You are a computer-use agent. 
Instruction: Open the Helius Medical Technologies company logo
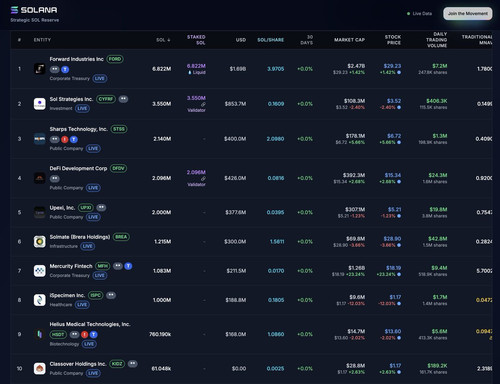[x=40, y=334]
